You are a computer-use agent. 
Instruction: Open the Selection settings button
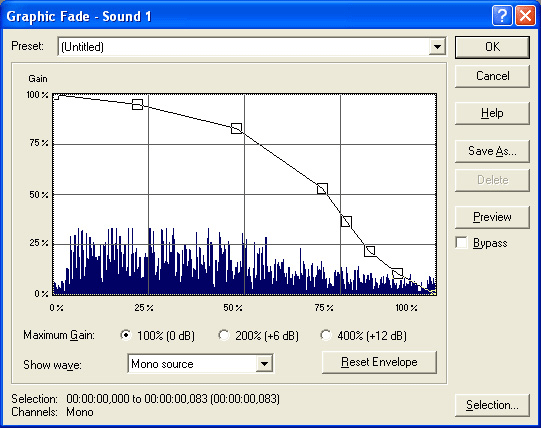click(x=492, y=405)
